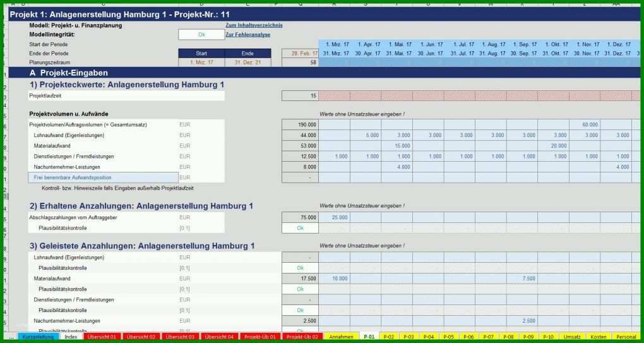
Task: Select the 28. Feb. 17 date cell
Action: pyautogui.click(x=301, y=54)
